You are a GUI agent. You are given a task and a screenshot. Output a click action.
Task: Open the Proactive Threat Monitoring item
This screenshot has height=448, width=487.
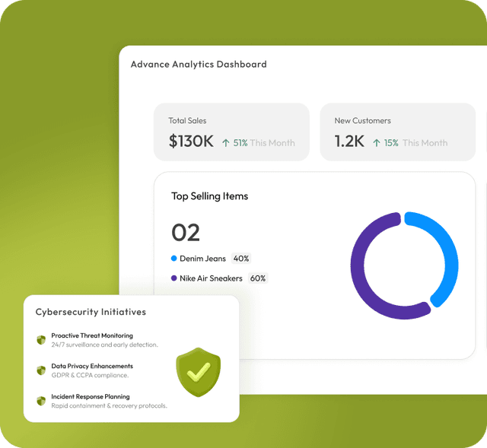(x=92, y=335)
